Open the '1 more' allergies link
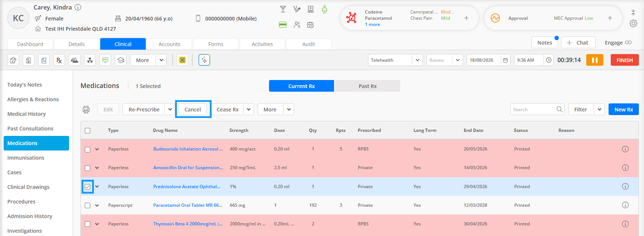 [372, 24]
